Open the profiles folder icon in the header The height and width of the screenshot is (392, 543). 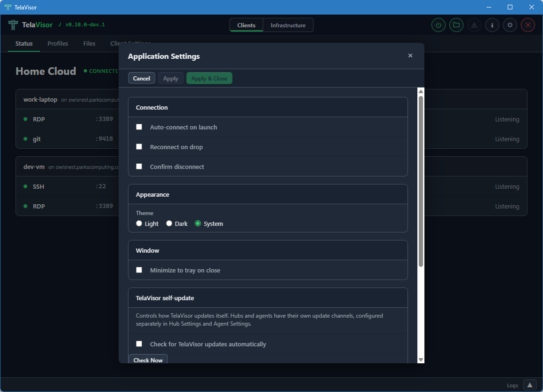456,24
